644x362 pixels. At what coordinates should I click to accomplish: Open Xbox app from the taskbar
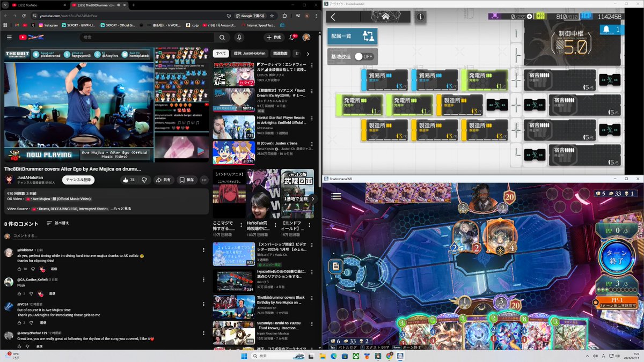356,356
